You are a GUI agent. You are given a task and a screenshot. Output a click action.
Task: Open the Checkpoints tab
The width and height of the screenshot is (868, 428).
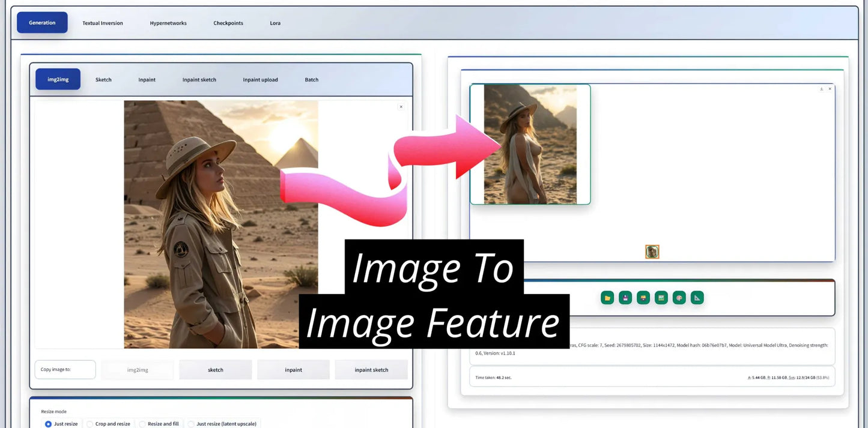(228, 23)
